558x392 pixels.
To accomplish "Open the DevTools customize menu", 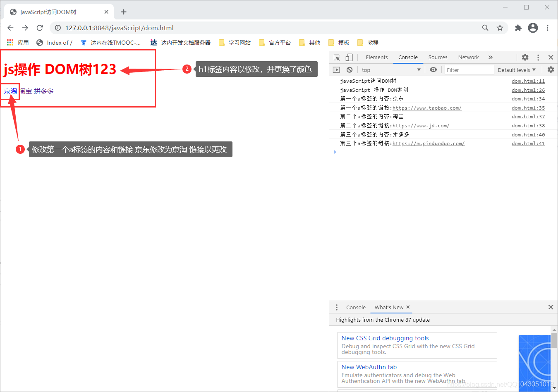I will 538,57.
